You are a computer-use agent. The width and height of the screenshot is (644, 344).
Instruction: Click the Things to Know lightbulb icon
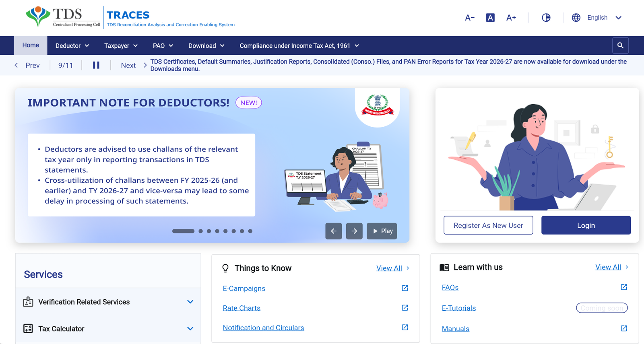click(x=225, y=268)
